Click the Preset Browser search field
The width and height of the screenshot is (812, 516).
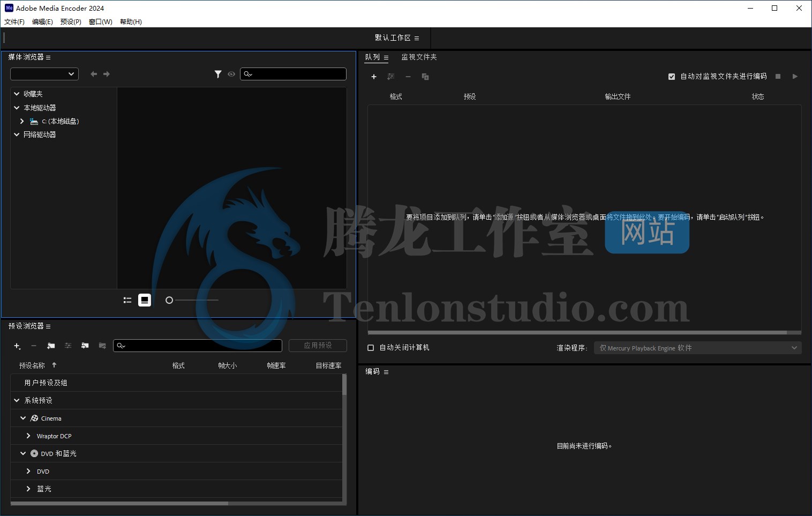(x=198, y=346)
